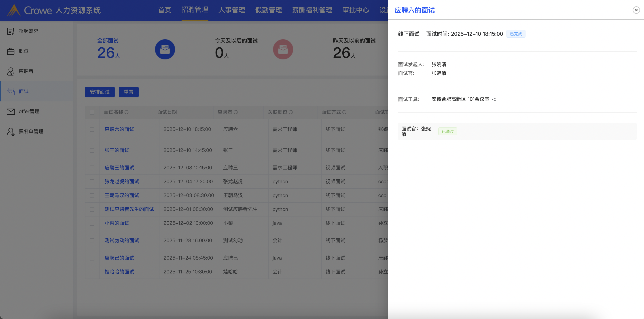Screen dimensions: 644x319
Task: Check the 应聘六的面试 row checkbox
Action: [92, 129]
